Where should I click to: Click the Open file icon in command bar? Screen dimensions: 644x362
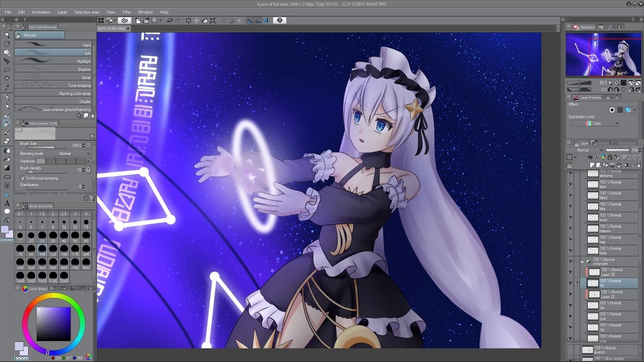point(146,20)
